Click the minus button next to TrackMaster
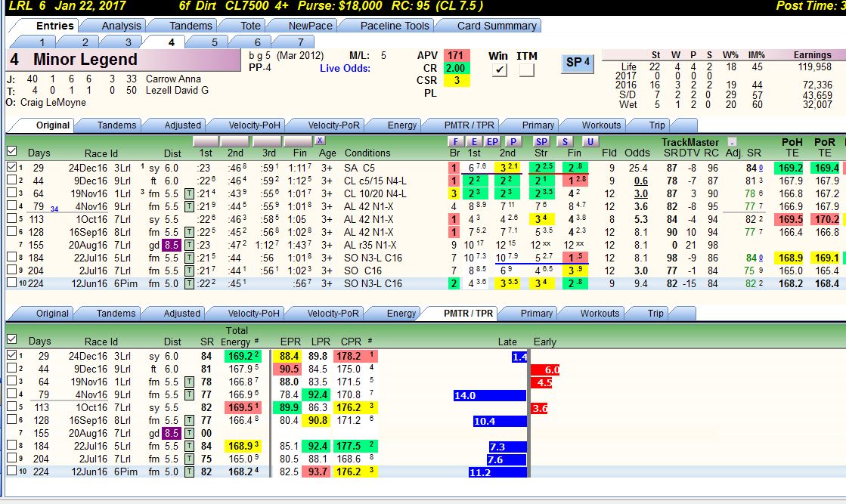The image size is (846, 504). click(732, 142)
